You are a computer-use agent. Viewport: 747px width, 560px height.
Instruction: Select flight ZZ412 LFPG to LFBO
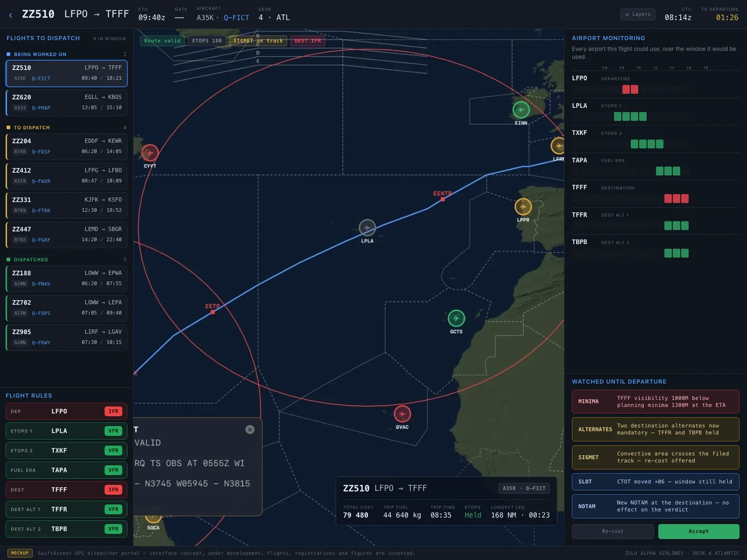click(66, 176)
